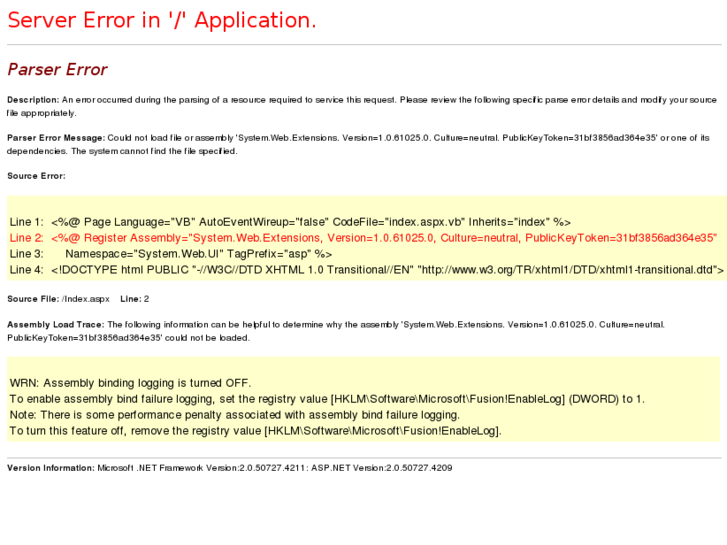Screen dimensions: 727x545
Task: Click the 'Assembly Load Trace:' label
Action: click(x=56, y=325)
